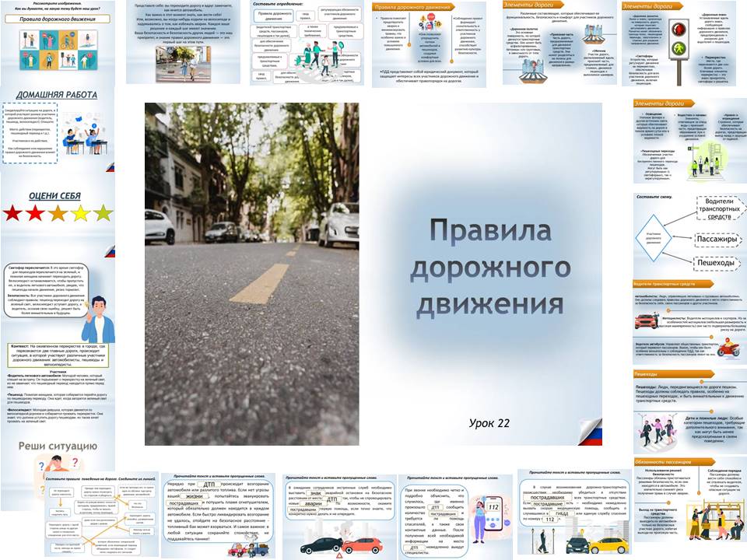Click the 112 circle icon on the ГИБДД slide
Image resolution: width=747 pixels, height=560 pixels.
pos(549,520)
